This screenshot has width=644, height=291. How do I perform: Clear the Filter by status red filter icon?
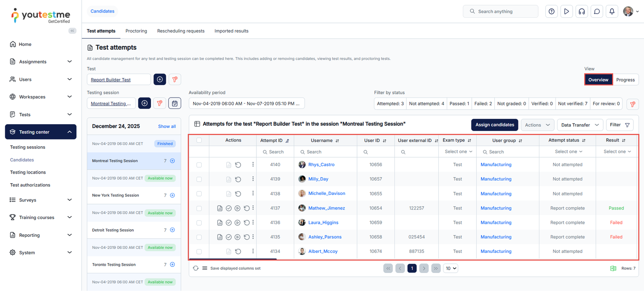click(632, 104)
